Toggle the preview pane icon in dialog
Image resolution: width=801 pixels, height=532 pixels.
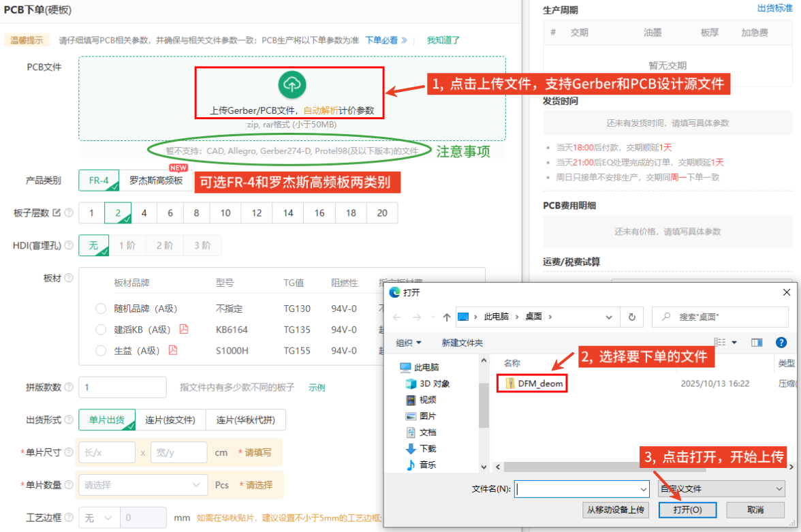(756, 342)
